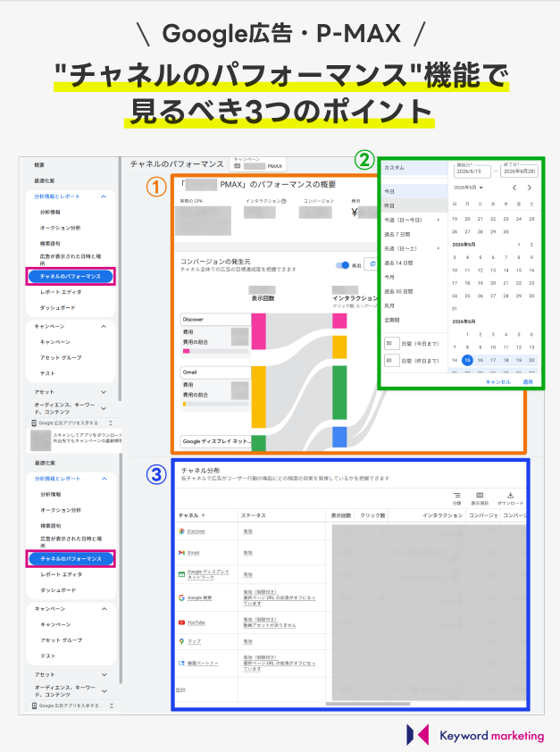The width and height of the screenshot is (560, 752).
Task: Open the 表示項目 columns icon
Action: 480,496
